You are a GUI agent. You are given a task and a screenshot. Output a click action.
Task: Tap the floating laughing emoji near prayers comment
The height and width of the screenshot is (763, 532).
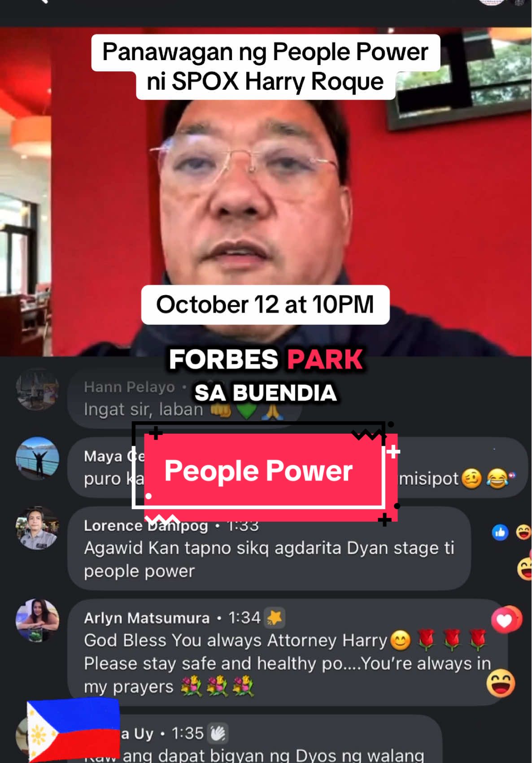click(501, 683)
